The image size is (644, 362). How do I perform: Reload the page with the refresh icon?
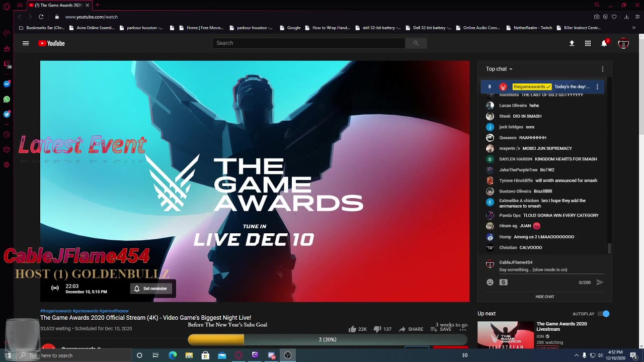pyautogui.click(x=41, y=17)
